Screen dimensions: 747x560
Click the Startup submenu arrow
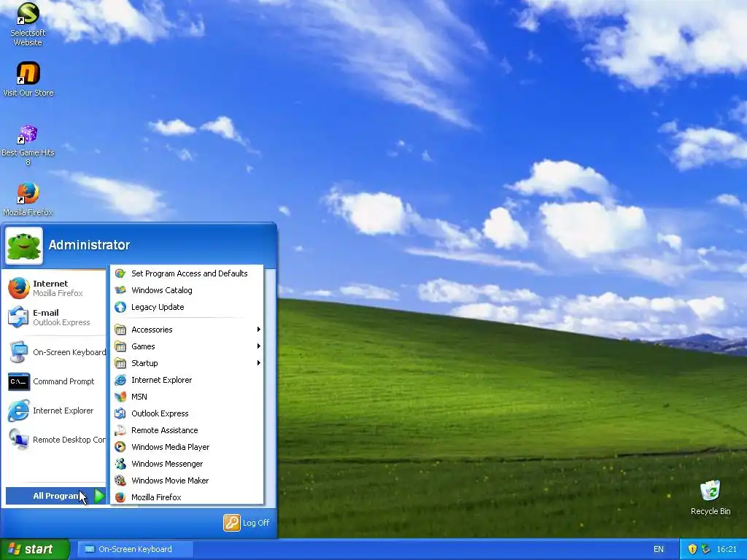[258, 363]
